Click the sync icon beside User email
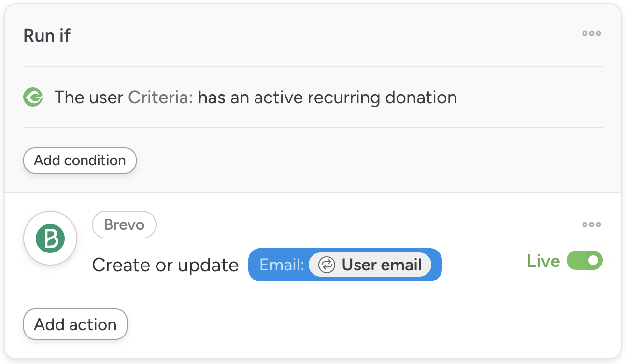 pyautogui.click(x=327, y=265)
